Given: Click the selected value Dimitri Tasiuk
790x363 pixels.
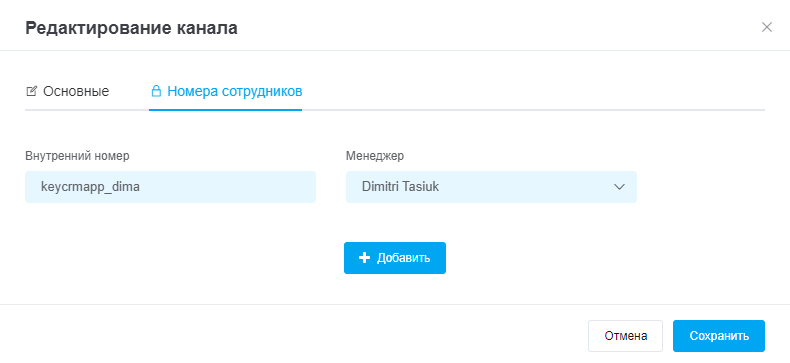Looking at the screenshot, I should 401,187.
